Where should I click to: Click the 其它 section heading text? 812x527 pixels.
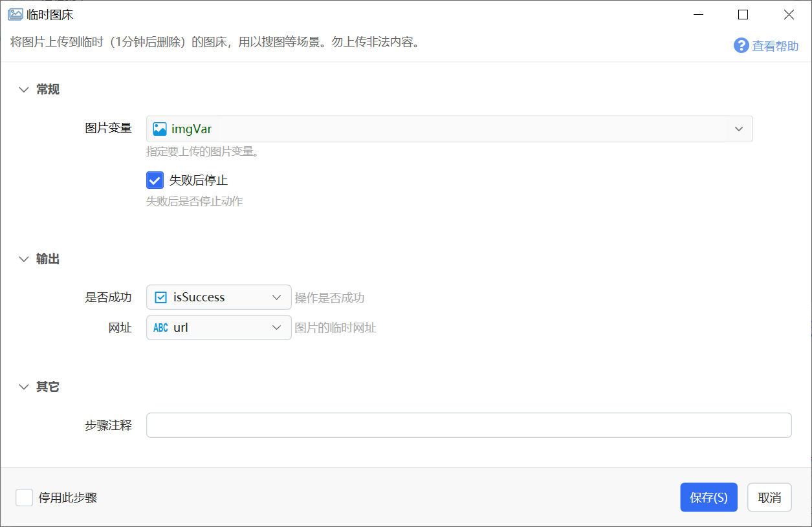point(48,387)
